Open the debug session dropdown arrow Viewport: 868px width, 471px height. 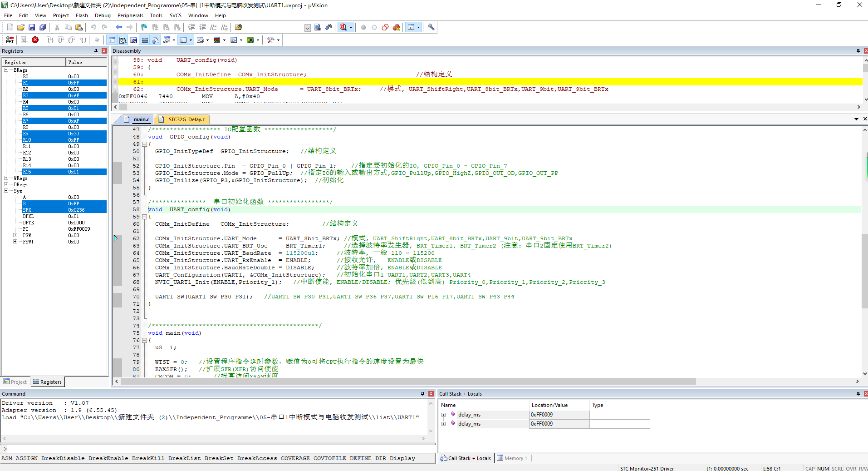(351, 27)
